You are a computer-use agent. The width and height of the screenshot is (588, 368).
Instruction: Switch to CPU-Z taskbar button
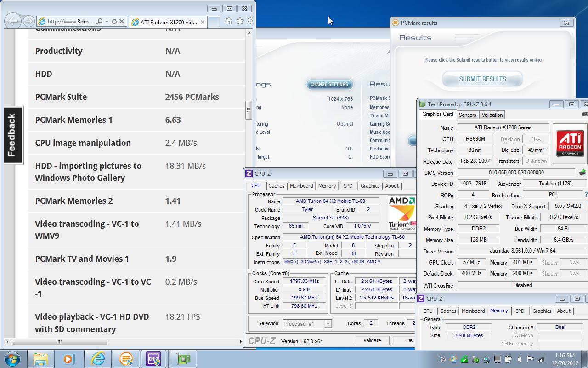pos(153,359)
